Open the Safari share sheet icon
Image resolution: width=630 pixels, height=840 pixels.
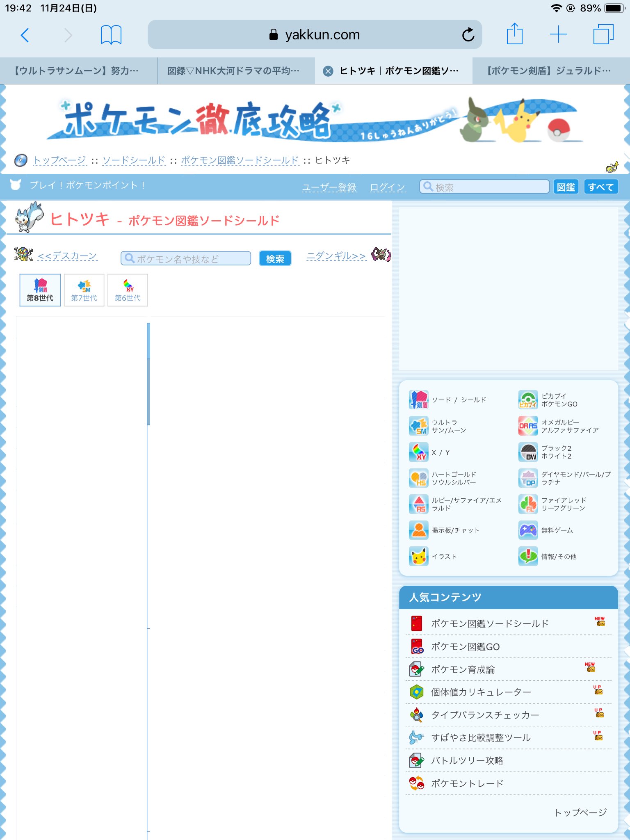(x=514, y=34)
